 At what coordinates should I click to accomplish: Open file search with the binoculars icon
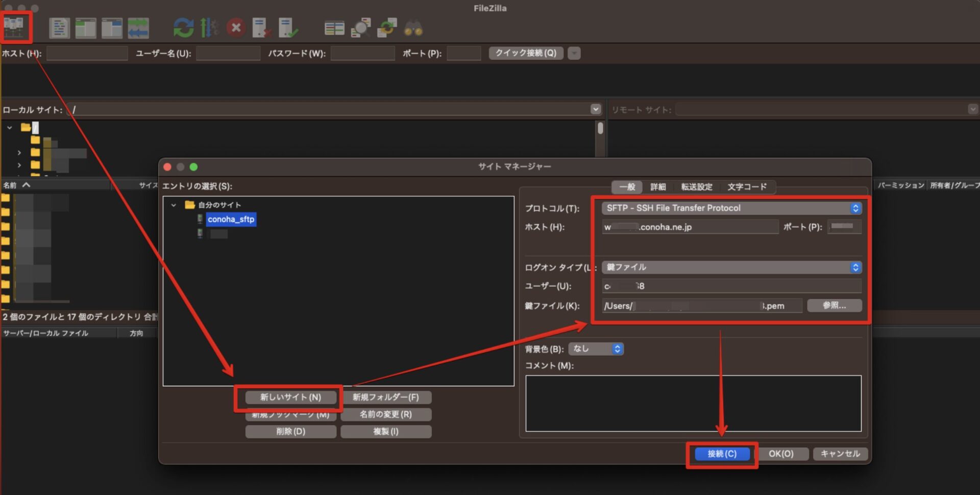tap(412, 28)
